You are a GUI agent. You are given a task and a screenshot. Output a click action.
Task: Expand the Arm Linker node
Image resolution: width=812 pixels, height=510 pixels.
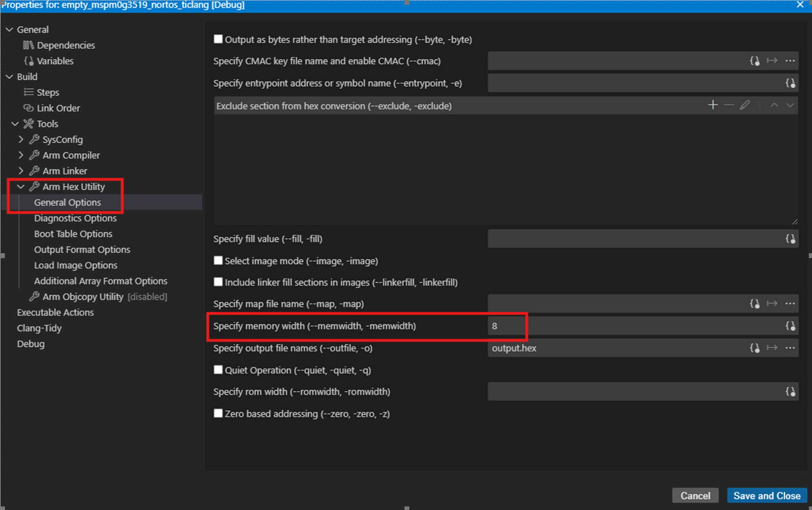pyautogui.click(x=20, y=171)
